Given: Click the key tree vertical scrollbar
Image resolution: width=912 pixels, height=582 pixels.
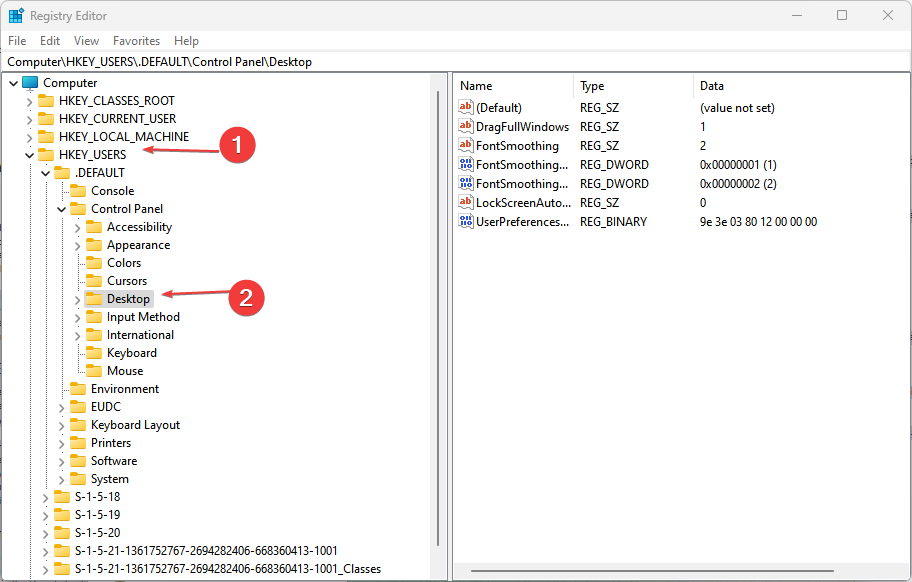Looking at the screenshot, I should coord(438,319).
